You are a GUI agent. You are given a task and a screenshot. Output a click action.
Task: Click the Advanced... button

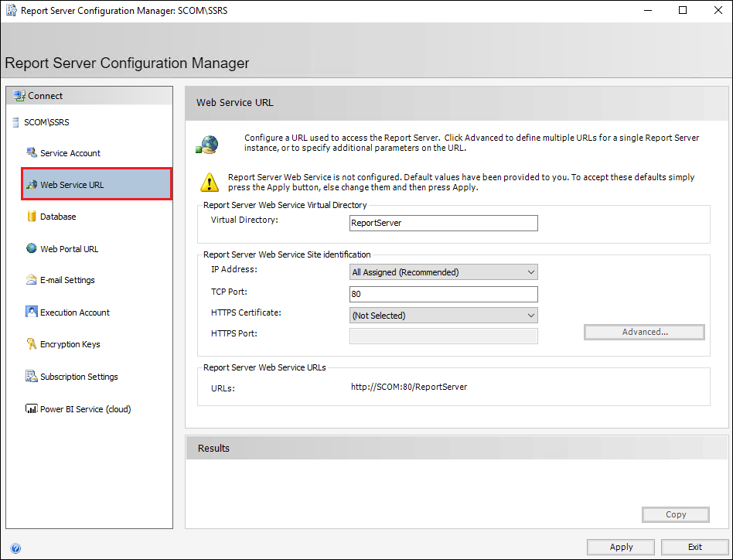[x=644, y=332]
